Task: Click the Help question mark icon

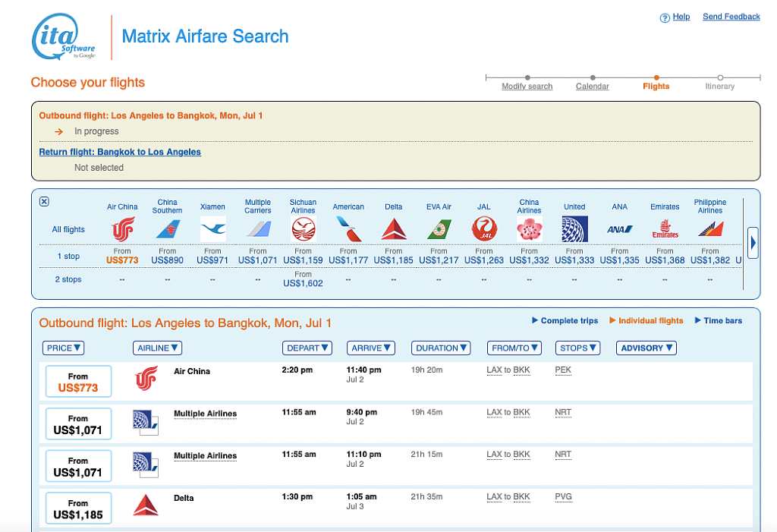Action: click(665, 18)
